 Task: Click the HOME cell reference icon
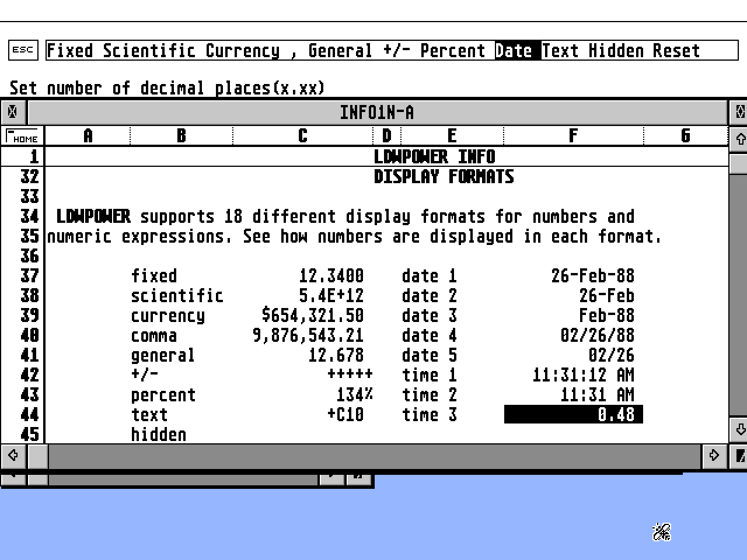pos(23,135)
